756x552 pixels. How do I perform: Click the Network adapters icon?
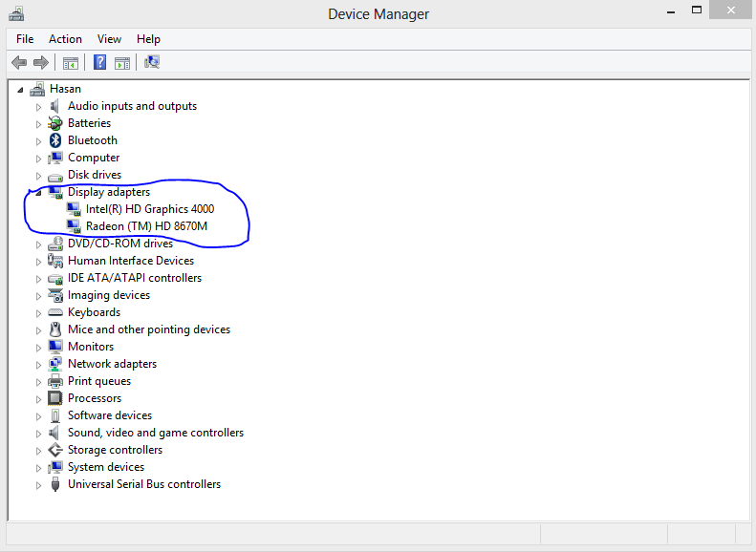coord(55,364)
